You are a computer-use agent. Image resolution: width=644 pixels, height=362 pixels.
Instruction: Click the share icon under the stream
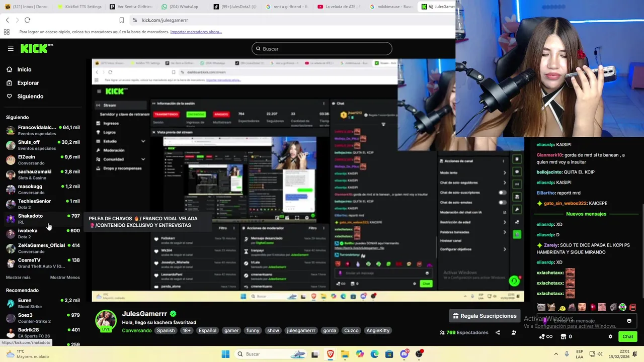point(498,332)
